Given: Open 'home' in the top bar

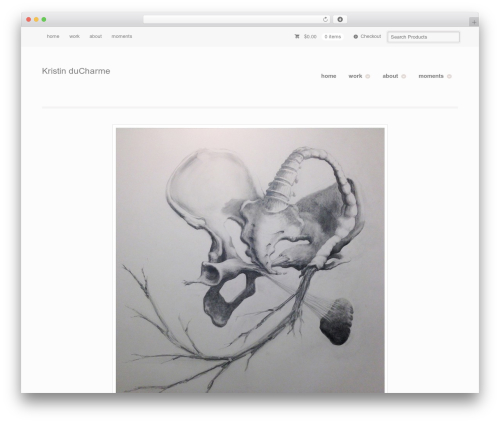Looking at the screenshot, I should tap(53, 36).
